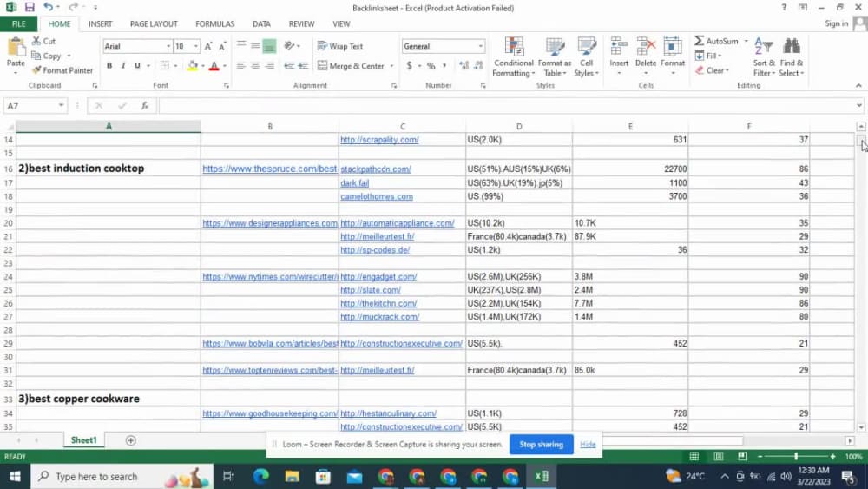Click the Hide link in Loom bar

588,444
